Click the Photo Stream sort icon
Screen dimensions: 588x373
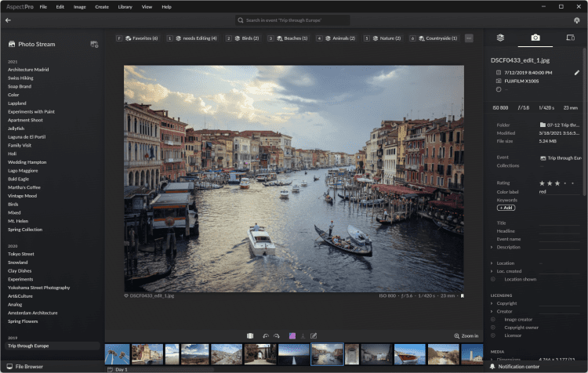(94, 44)
